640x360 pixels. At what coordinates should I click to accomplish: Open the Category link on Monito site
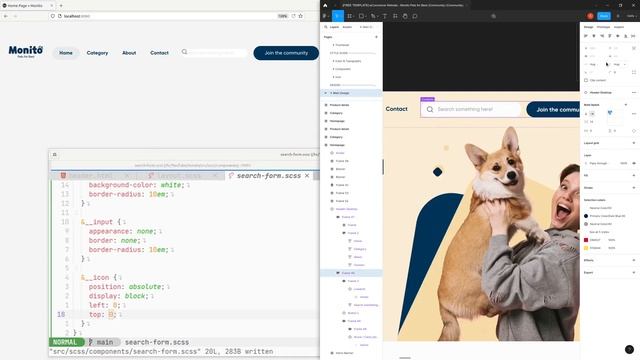97,53
